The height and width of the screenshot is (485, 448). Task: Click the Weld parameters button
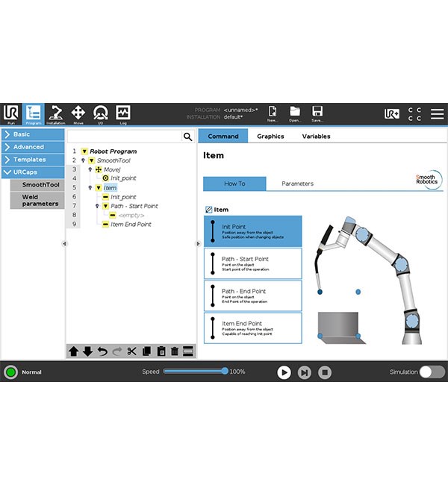click(37, 201)
